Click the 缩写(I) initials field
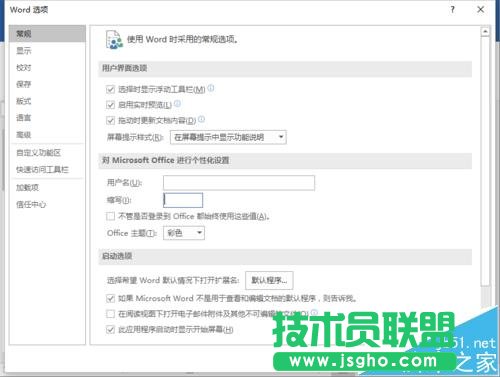The image size is (500, 377). pyautogui.click(x=183, y=200)
